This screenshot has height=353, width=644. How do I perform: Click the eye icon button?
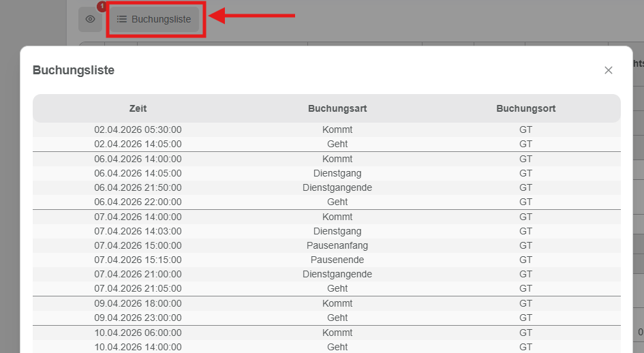pyautogui.click(x=90, y=19)
